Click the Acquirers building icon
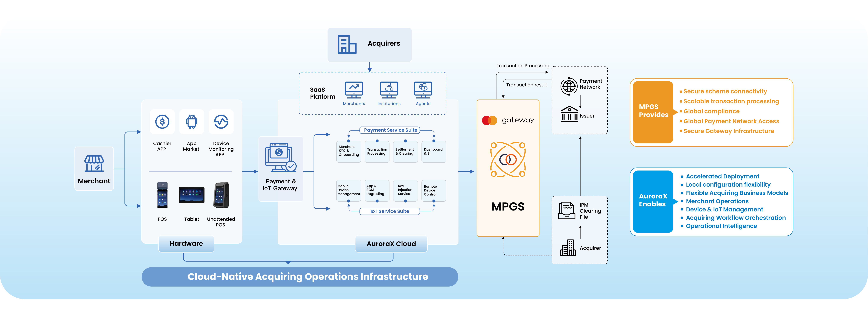 347,44
